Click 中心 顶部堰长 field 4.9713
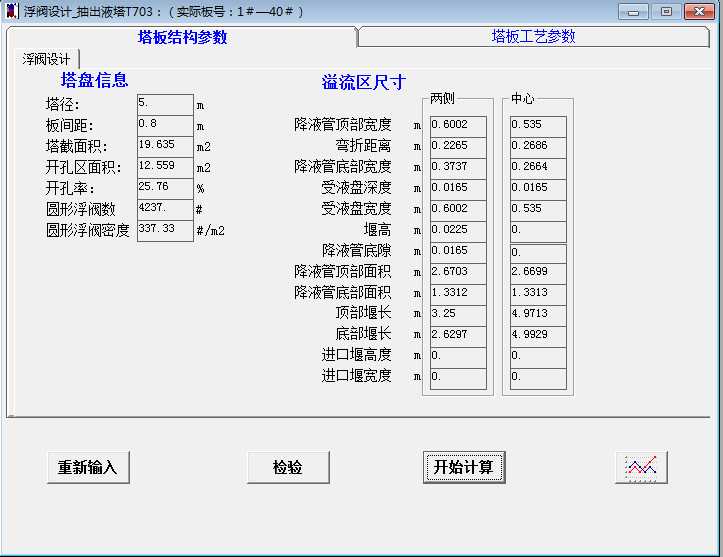This screenshot has height=557, width=723. 538,315
